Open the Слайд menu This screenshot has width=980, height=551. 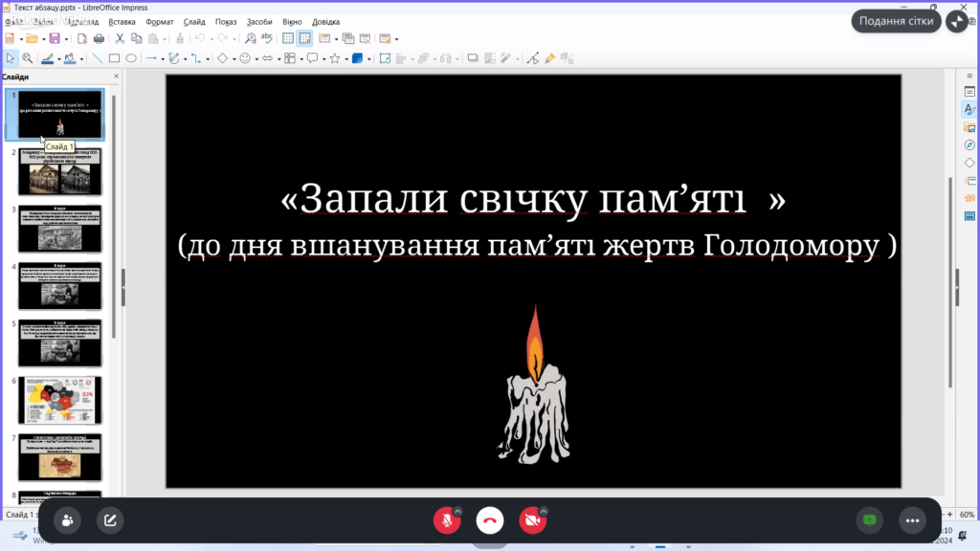pyautogui.click(x=194, y=20)
